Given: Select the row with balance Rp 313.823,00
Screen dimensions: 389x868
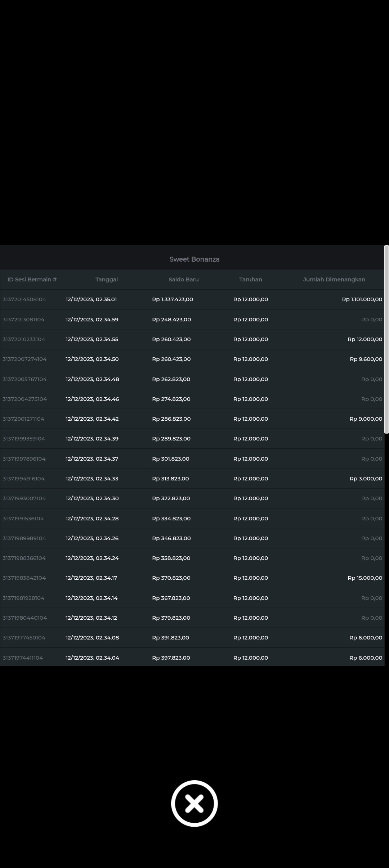Looking at the screenshot, I should click(170, 479).
